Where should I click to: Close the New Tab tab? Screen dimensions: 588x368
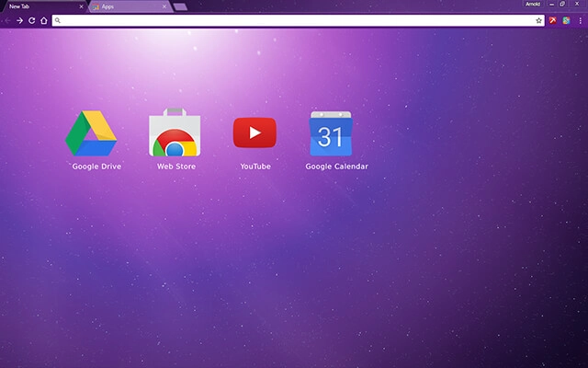[x=81, y=6]
